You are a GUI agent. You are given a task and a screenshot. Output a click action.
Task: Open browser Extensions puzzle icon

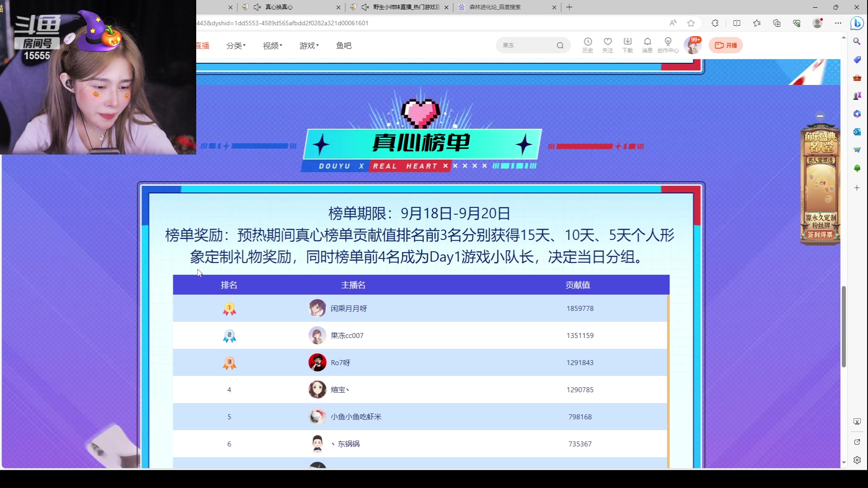click(715, 23)
